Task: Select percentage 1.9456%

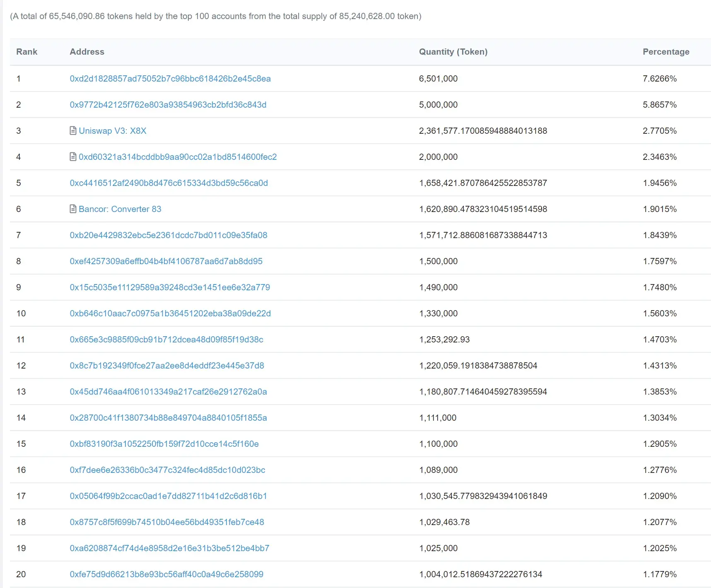Action: pos(660,183)
